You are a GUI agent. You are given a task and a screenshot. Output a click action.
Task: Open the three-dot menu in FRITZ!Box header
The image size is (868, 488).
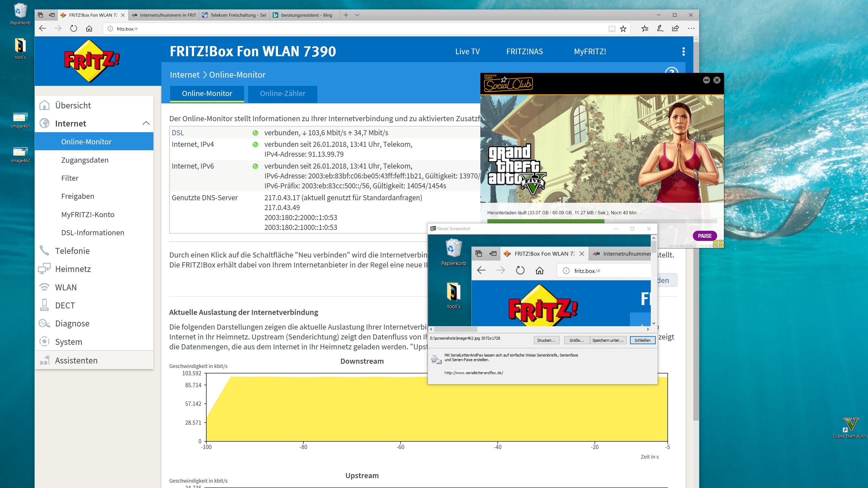683,51
